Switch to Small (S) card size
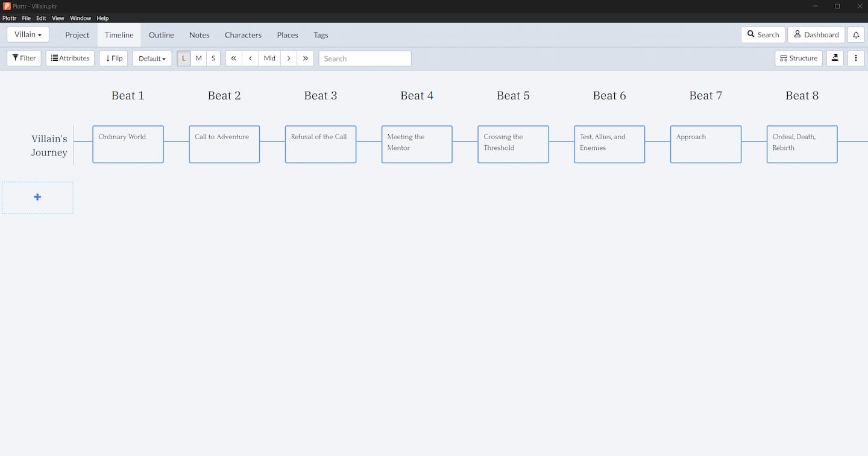The image size is (868, 456). tap(213, 58)
